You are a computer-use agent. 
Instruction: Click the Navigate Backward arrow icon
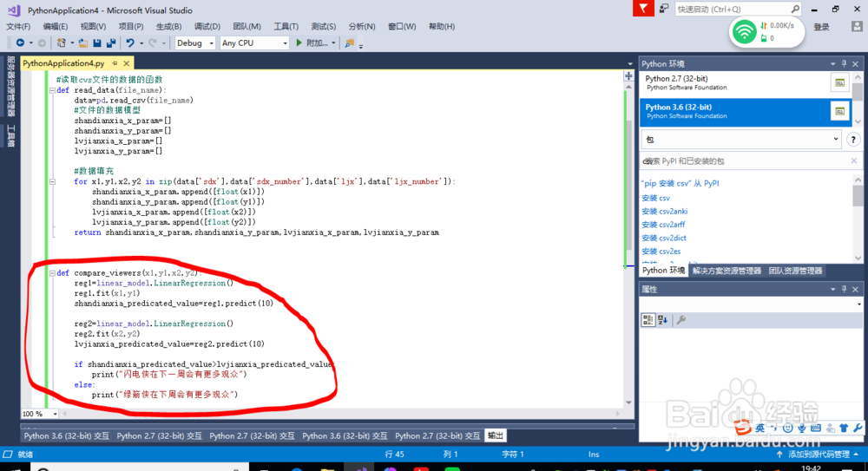(21, 43)
